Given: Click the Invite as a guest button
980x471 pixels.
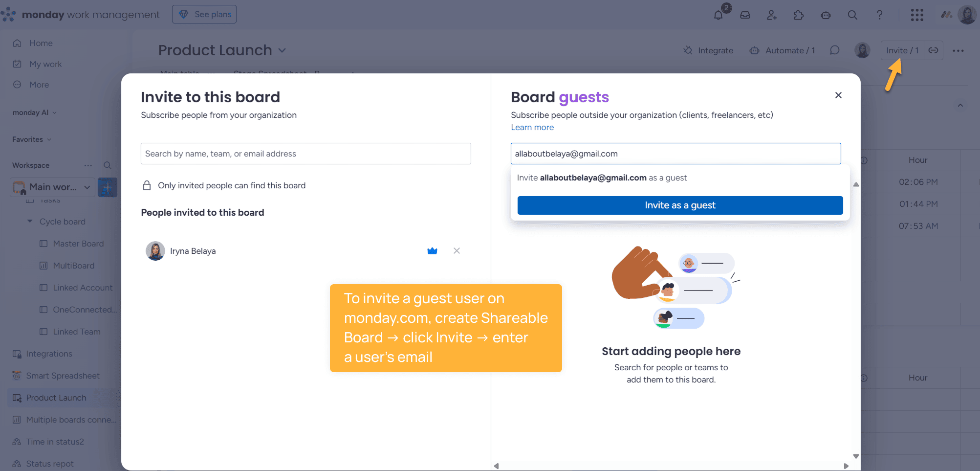Looking at the screenshot, I should click(x=680, y=205).
